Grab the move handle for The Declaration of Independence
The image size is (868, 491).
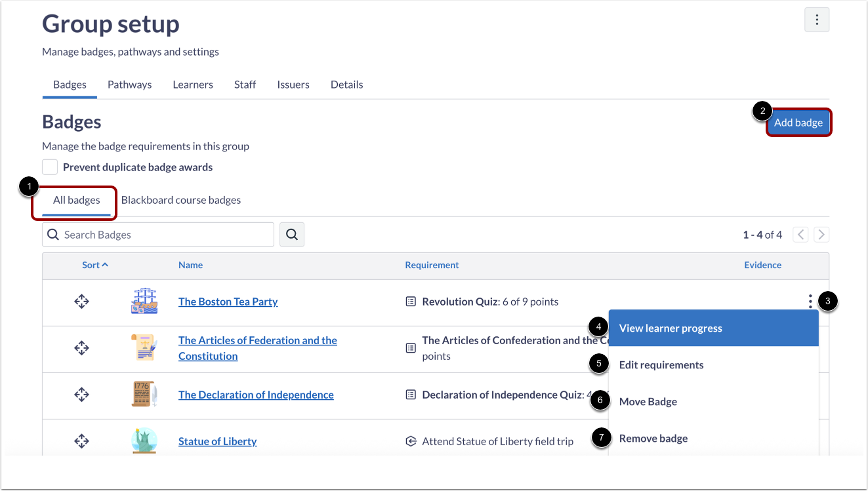(x=81, y=395)
